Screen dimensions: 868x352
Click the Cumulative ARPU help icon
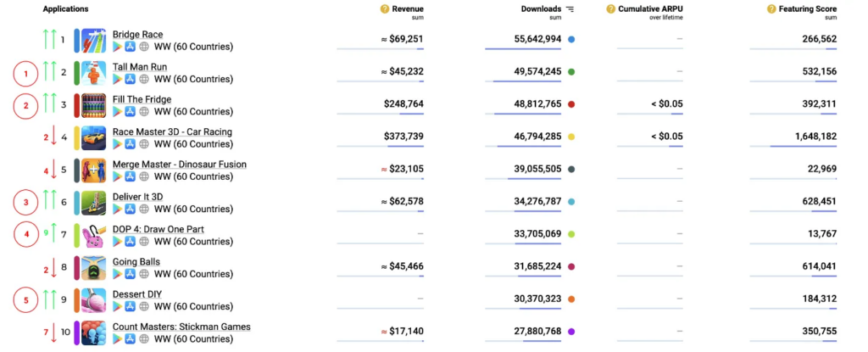(611, 9)
